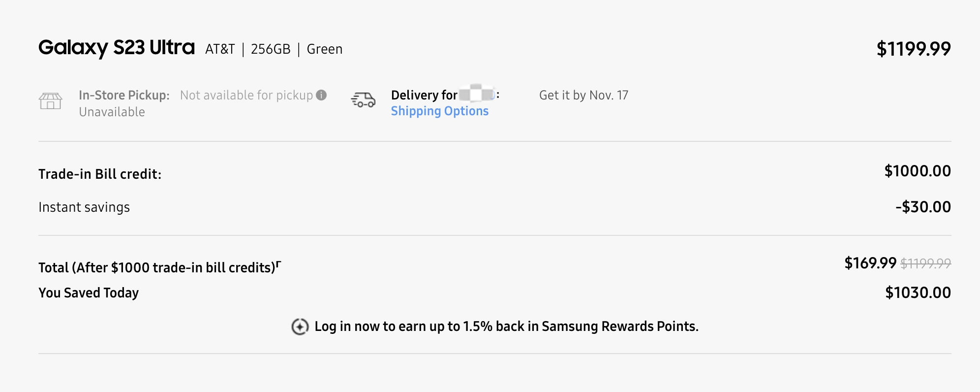Viewport: 980px width, 392px height.
Task: Click the $1000.00 trade-in amount
Action: coord(918,171)
